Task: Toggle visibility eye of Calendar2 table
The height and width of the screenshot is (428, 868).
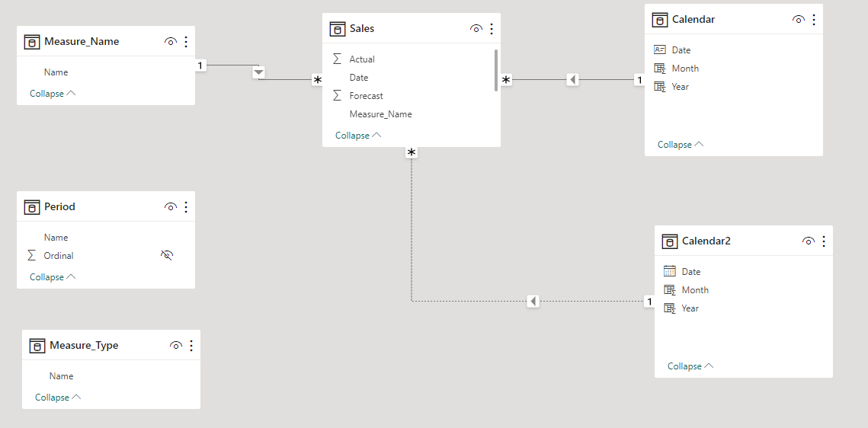Action: point(809,241)
